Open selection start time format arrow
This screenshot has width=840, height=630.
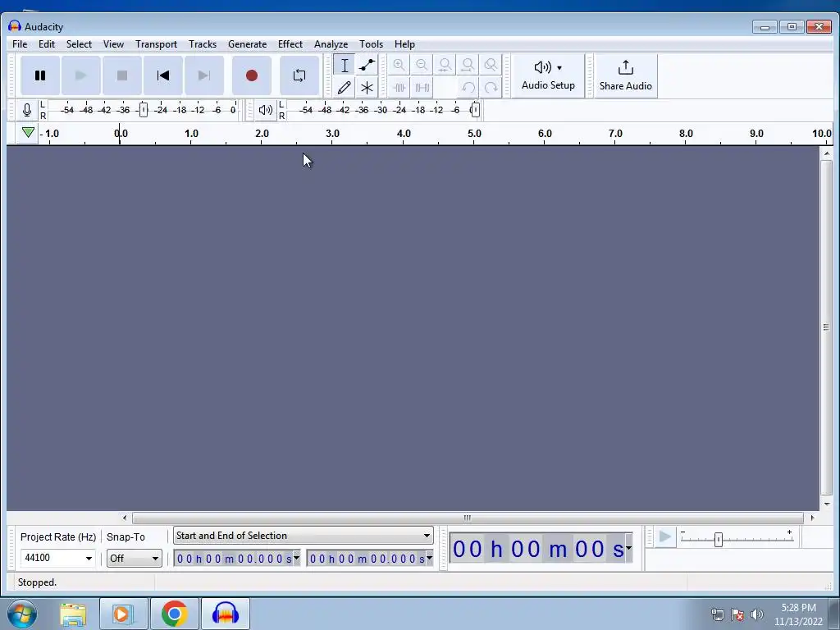[x=296, y=558]
